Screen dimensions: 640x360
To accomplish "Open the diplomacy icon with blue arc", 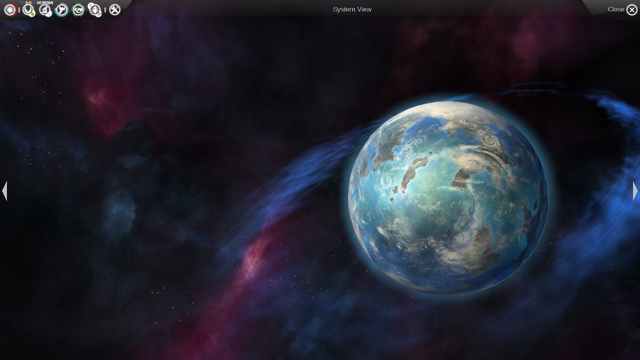I will [62, 9].
